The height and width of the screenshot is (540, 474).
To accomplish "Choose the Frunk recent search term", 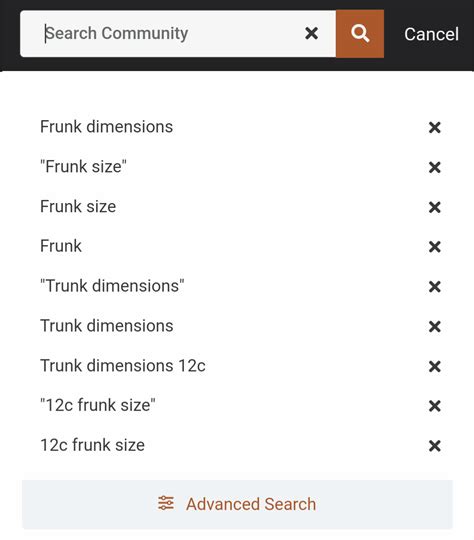I will (61, 246).
